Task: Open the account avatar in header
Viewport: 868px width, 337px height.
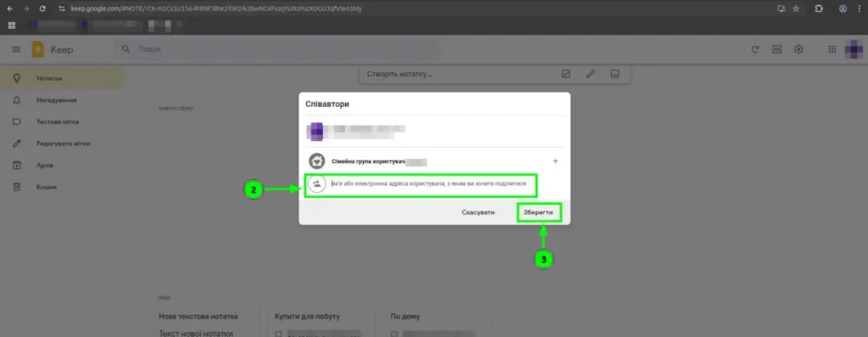Action: [853, 49]
